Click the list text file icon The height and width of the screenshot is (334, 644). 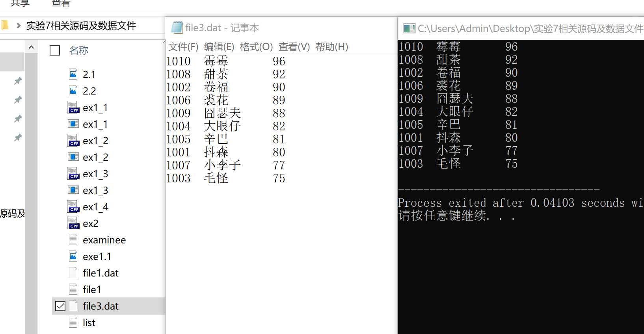(73, 322)
